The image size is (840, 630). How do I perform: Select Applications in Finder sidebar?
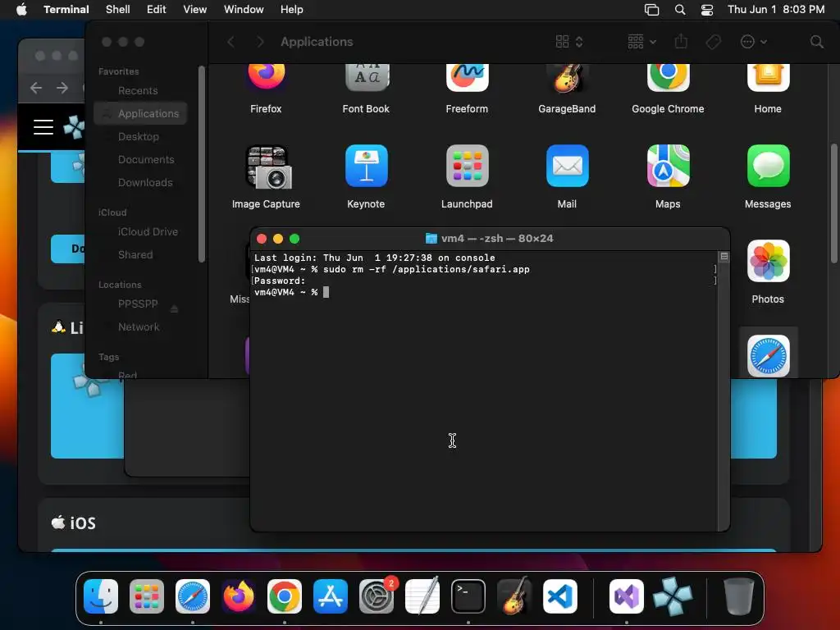click(x=140, y=113)
